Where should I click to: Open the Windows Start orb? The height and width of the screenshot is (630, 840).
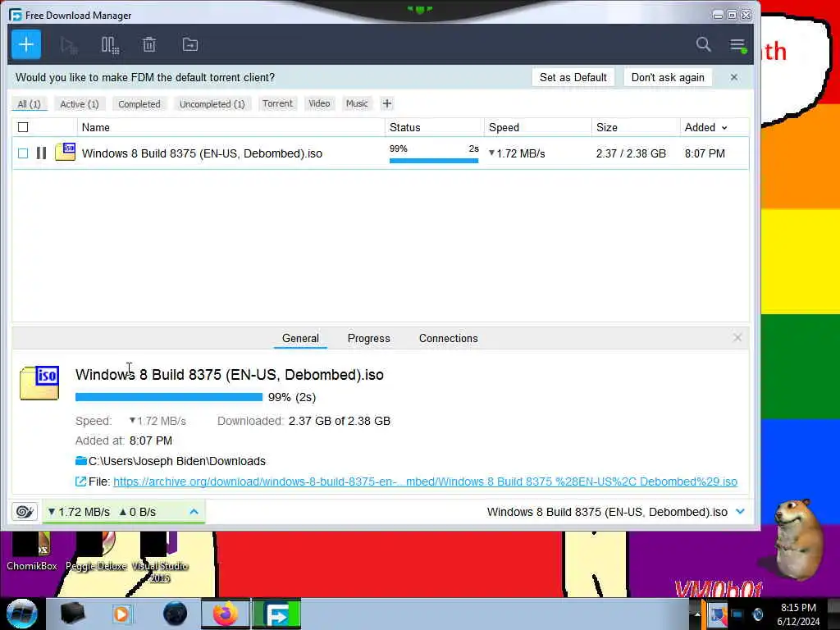(x=22, y=614)
